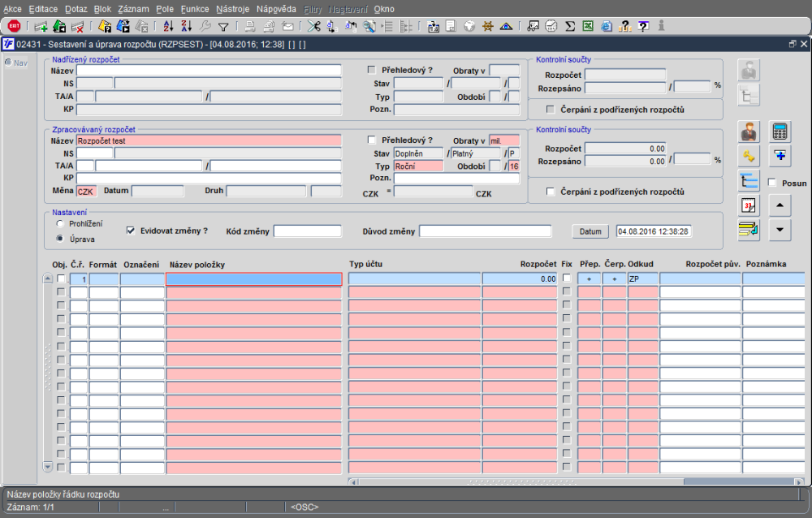Open the Záznam menu
812x518 pixels.
click(133, 8)
